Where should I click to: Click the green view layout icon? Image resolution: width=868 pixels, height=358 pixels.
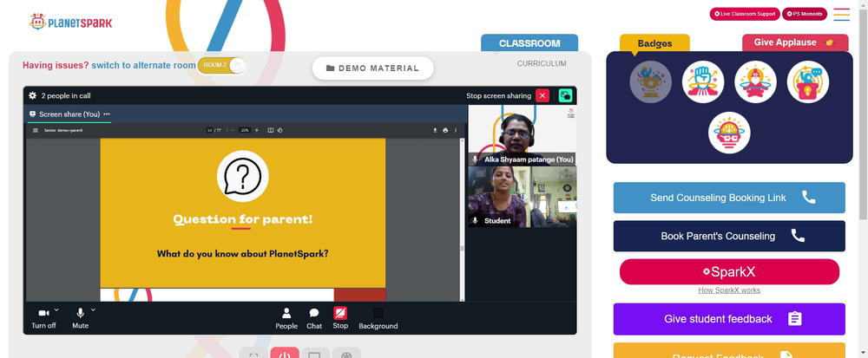565,95
